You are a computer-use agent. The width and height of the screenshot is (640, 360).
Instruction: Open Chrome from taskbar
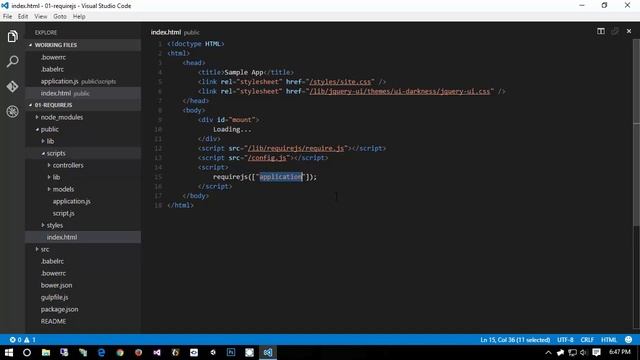pos(120,352)
